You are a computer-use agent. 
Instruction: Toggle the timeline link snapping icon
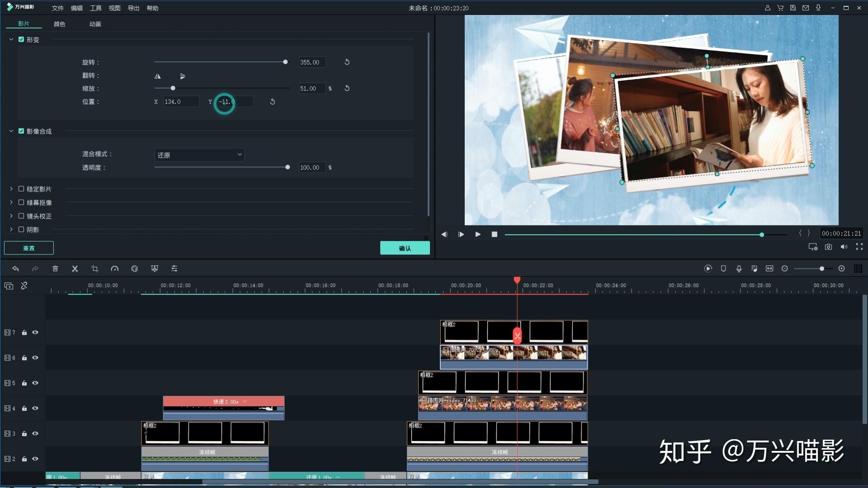(24, 286)
